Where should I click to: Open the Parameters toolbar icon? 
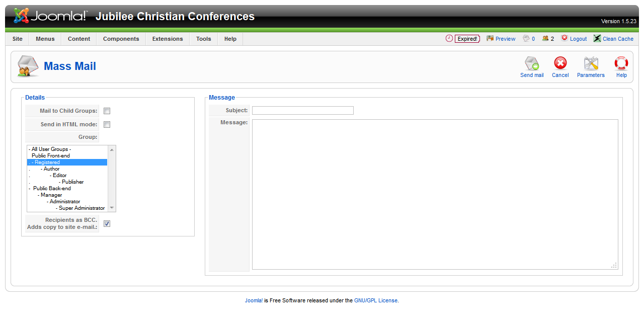pos(591,63)
